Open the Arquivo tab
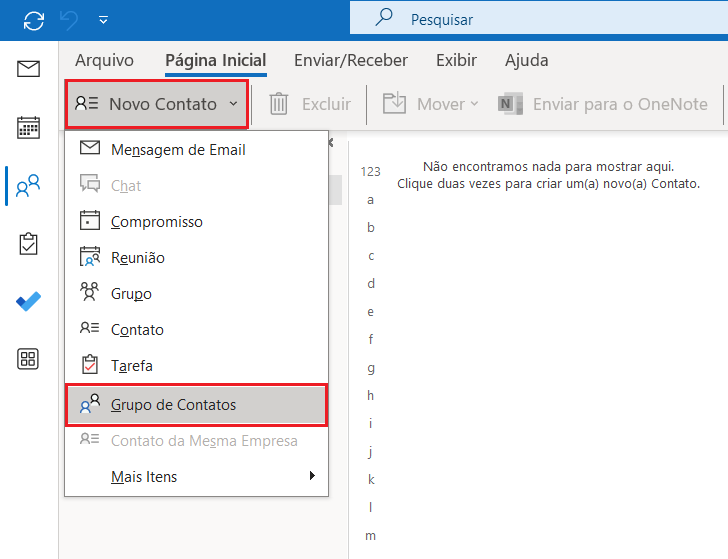This screenshot has width=728, height=559. point(104,60)
